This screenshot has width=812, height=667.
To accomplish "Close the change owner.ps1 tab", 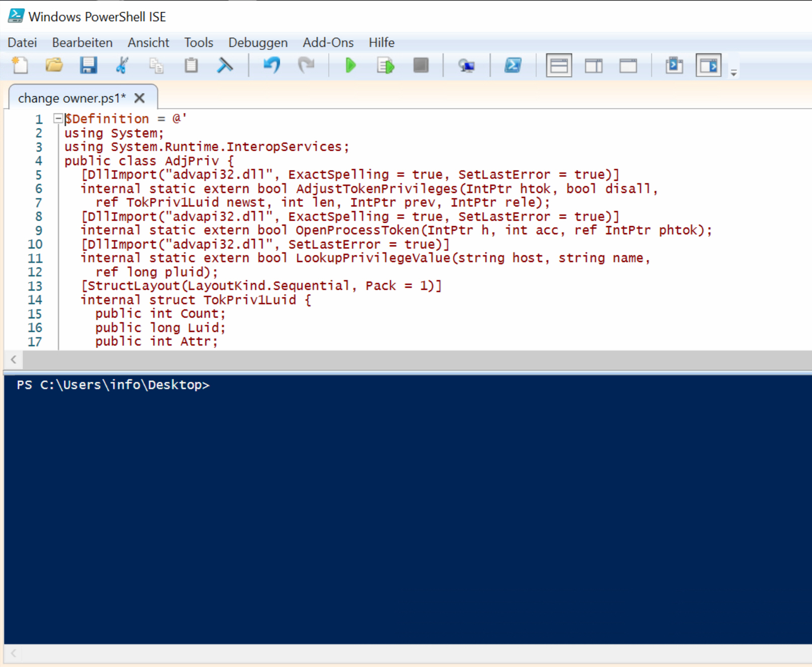I will click(x=140, y=98).
